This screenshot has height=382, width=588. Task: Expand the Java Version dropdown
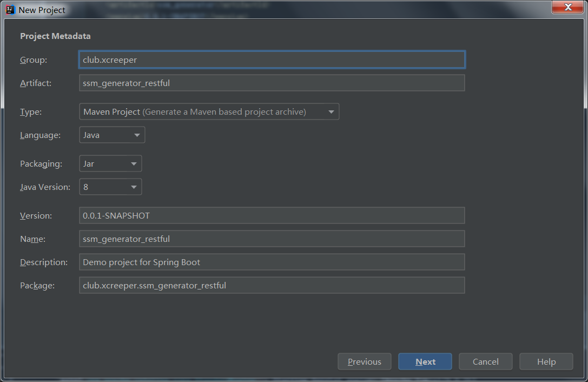point(111,187)
